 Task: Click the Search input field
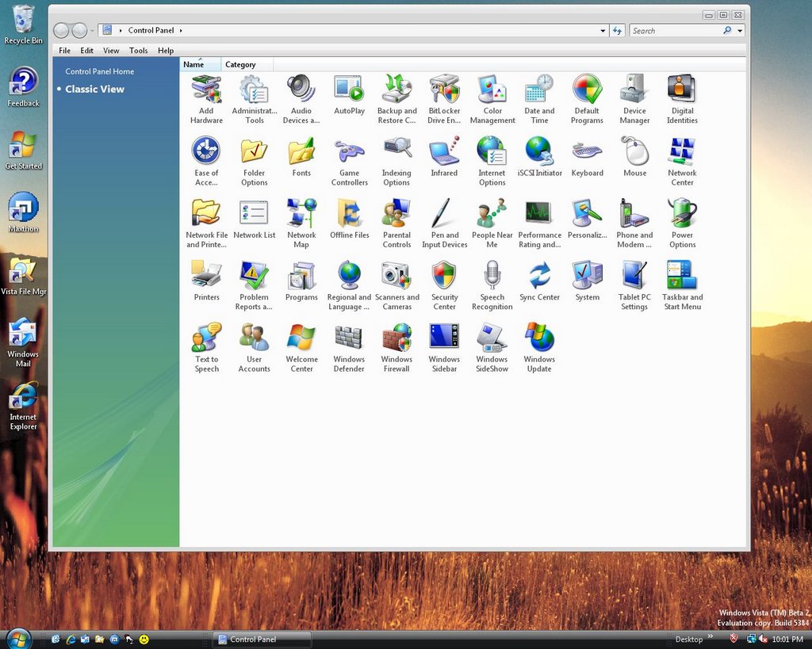click(674, 31)
